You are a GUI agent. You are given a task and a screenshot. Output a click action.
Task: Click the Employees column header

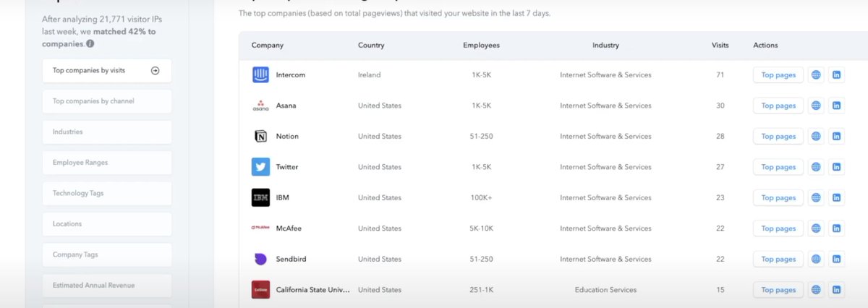pyautogui.click(x=481, y=45)
